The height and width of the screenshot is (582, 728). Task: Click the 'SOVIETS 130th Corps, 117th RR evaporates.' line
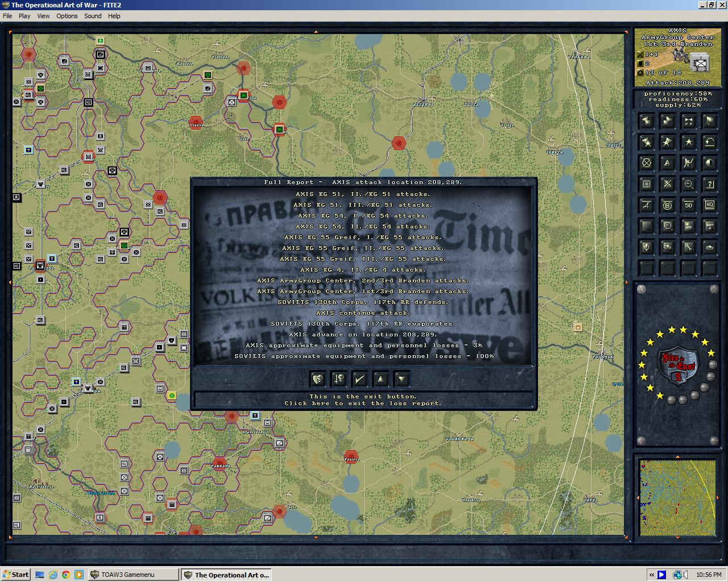point(363,324)
